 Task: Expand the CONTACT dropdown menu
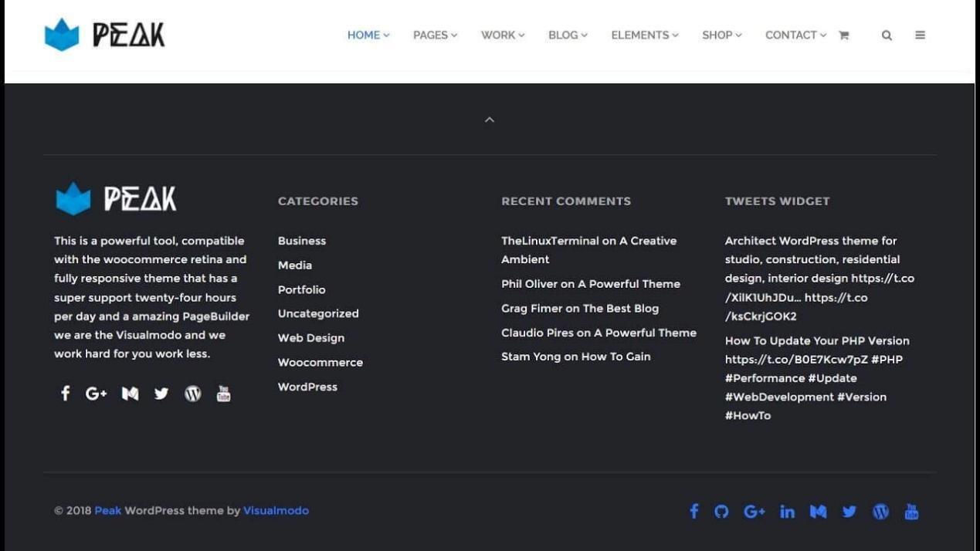pyautogui.click(x=795, y=35)
